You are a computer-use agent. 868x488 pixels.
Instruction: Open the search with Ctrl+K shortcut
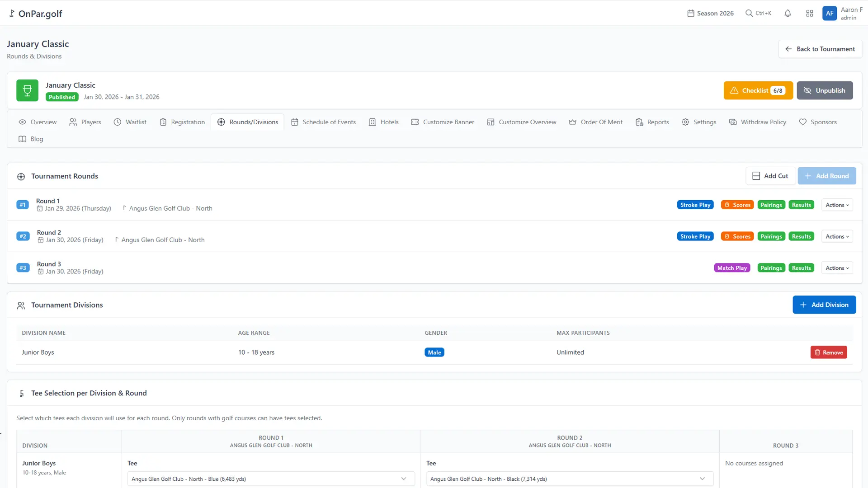[x=759, y=13]
